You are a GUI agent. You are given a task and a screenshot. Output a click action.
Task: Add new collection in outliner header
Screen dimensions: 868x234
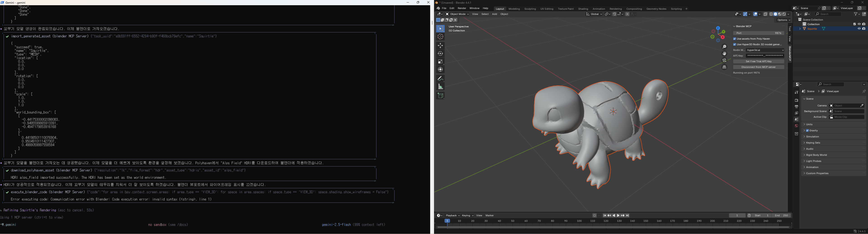(x=864, y=14)
